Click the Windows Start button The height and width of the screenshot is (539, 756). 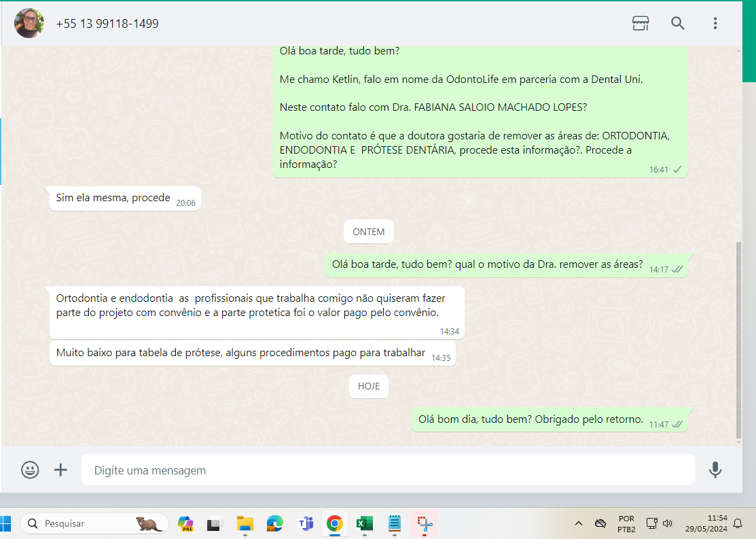[x=5, y=523]
